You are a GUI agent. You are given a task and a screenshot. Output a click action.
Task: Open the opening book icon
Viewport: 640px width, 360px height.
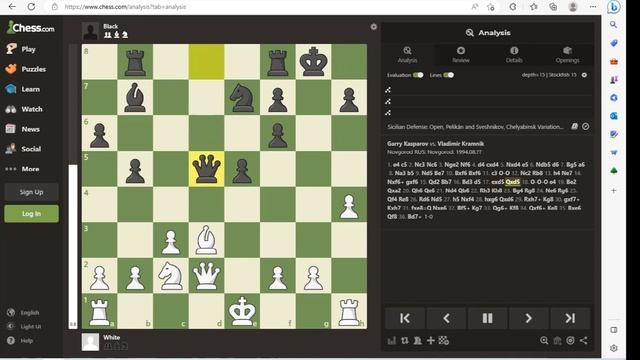[574, 127]
